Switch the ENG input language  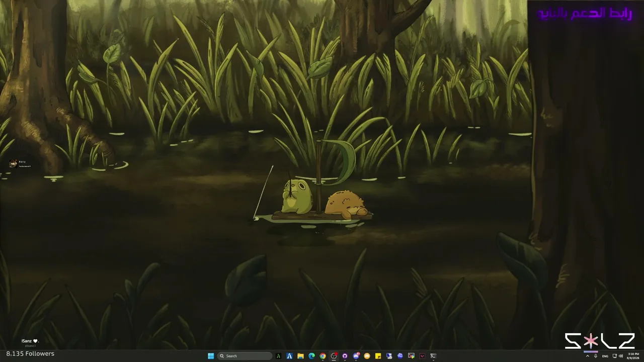pos(605,356)
